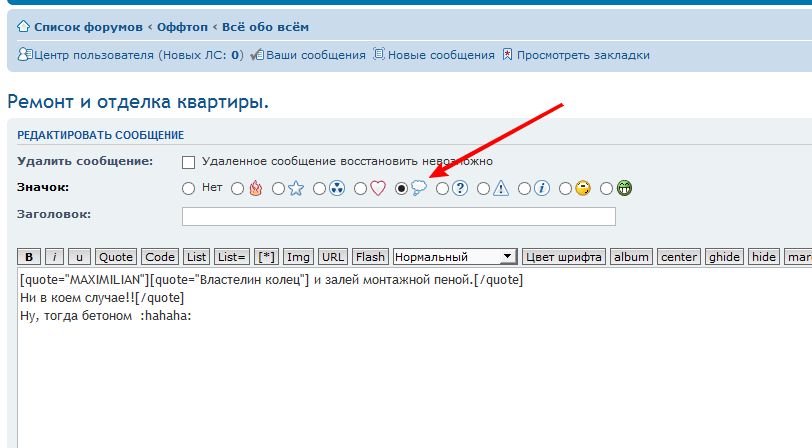Select the fire icon radio button
Image resolution: width=812 pixels, height=448 pixels.
238,189
